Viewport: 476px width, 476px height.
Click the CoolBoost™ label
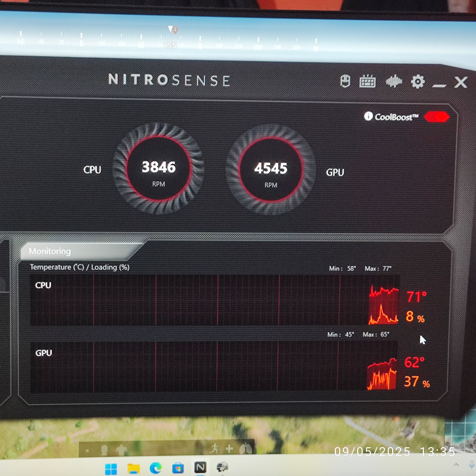click(x=396, y=117)
